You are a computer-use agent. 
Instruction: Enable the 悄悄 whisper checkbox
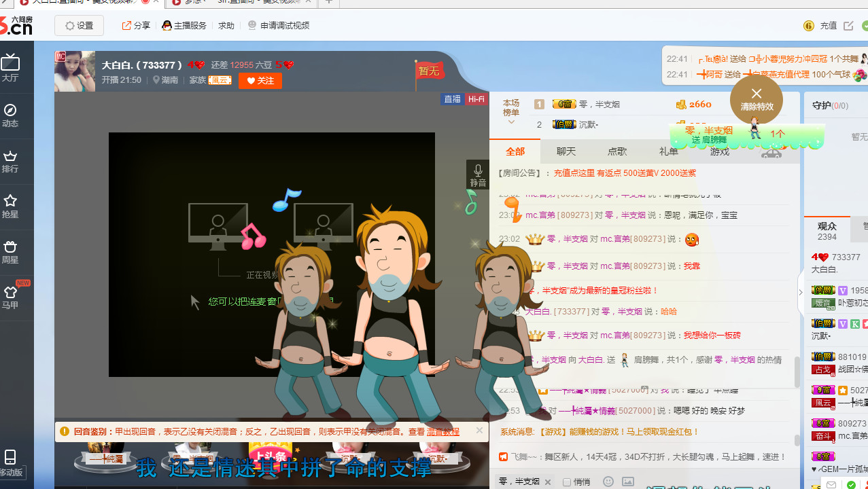click(x=566, y=482)
